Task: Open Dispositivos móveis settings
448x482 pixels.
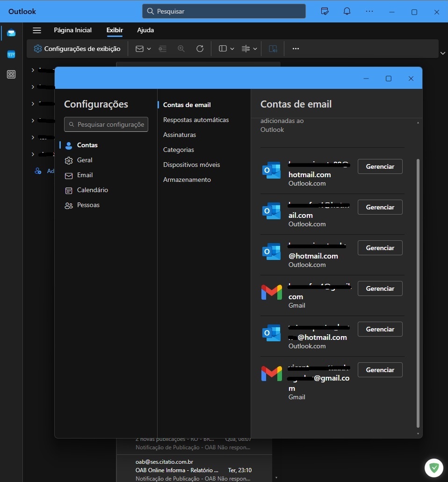Action: click(x=192, y=165)
